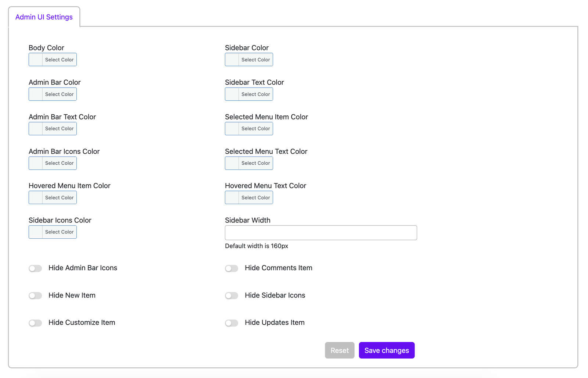Turn on Hide Updates Item
This screenshot has width=588, height=378.
(232, 322)
